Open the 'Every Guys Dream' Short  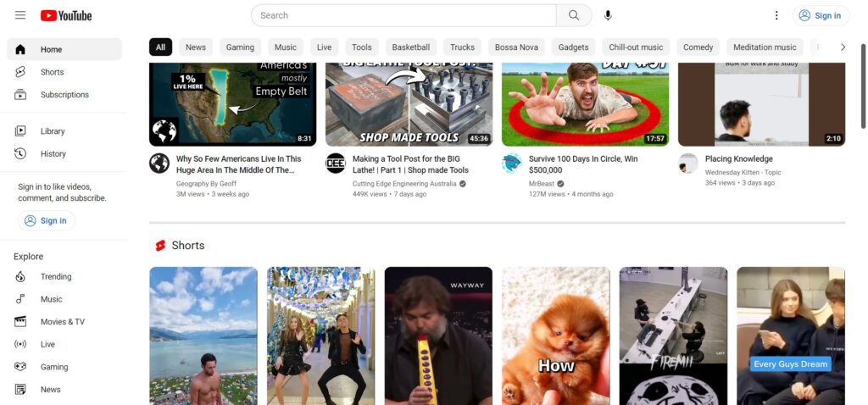point(791,336)
